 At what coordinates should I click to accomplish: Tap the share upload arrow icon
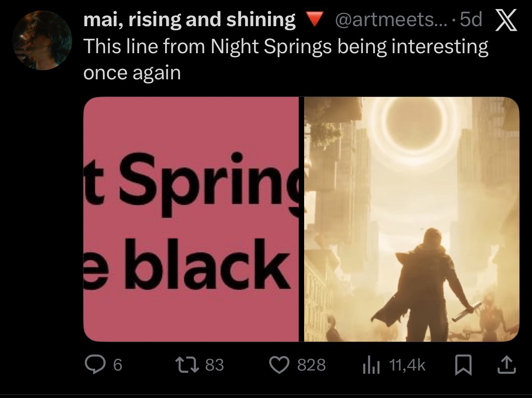[507, 364]
